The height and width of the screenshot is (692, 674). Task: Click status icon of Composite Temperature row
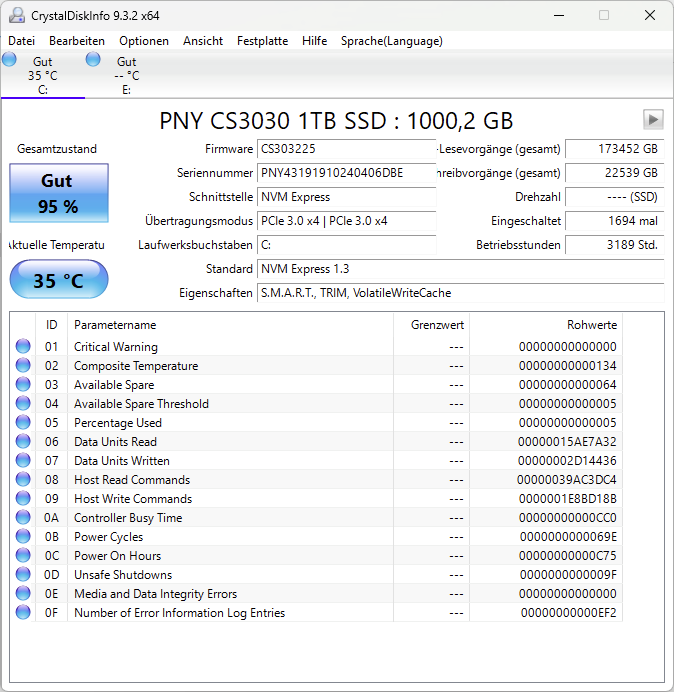click(x=23, y=365)
